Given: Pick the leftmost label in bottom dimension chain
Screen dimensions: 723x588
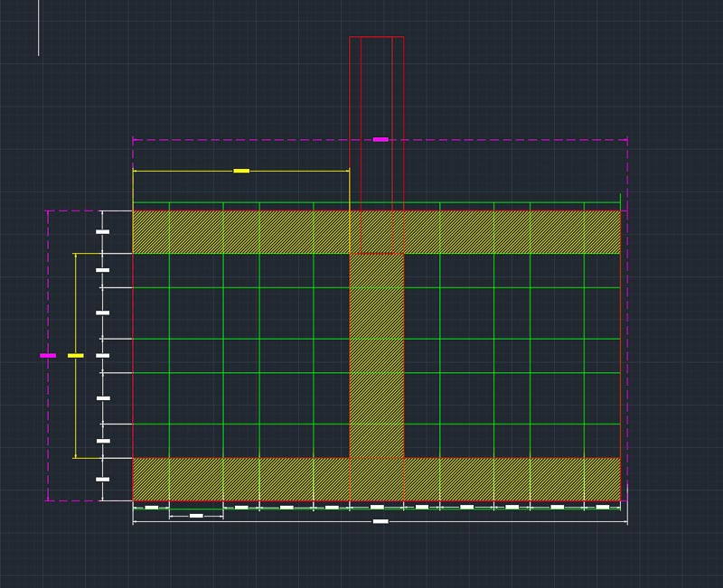Looking at the screenshot, I should click(x=151, y=508).
